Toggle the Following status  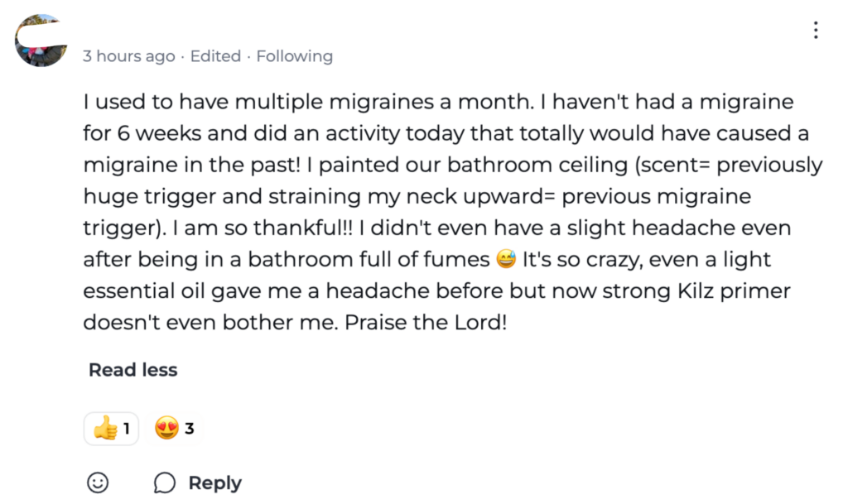[x=294, y=56]
